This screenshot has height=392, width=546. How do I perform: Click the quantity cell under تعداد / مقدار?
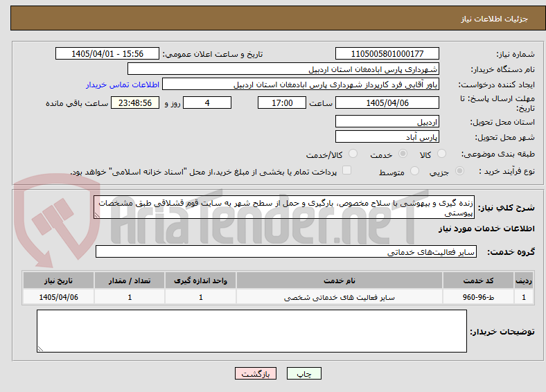click(130, 297)
